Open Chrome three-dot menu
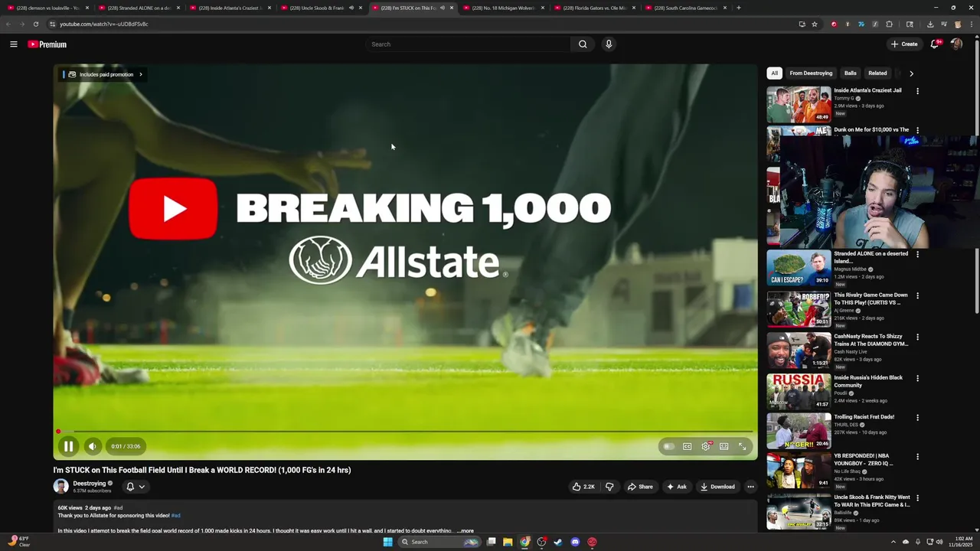Image resolution: width=980 pixels, height=551 pixels. tap(971, 24)
